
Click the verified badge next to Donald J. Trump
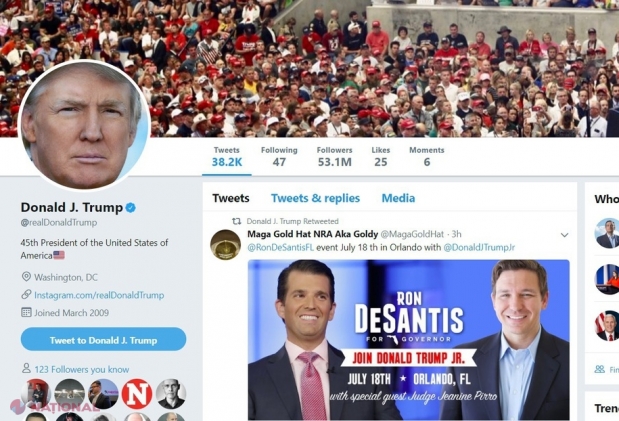(131, 207)
